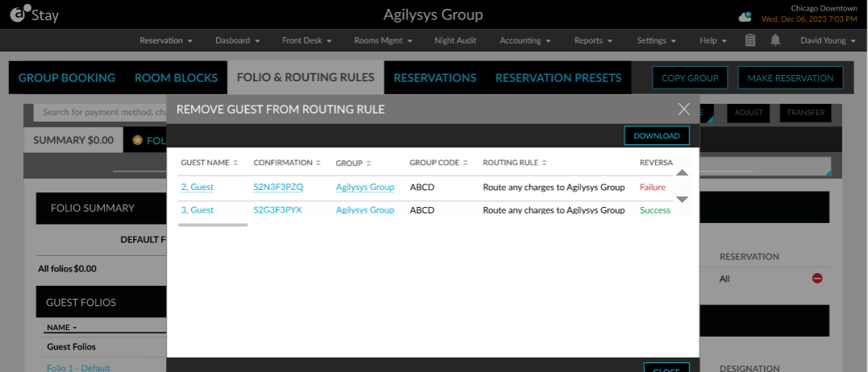This screenshot has width=868, height=372.
Task: Open the David Young user menu
Action: point(829,40)
